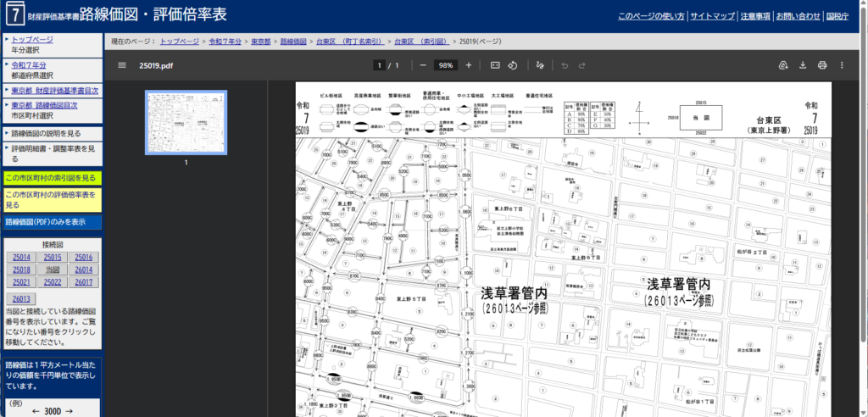Screen dimensions: 868x417
Task: Open adjacent map 25015
Action: pyautogui.click(x=52, y=258)
